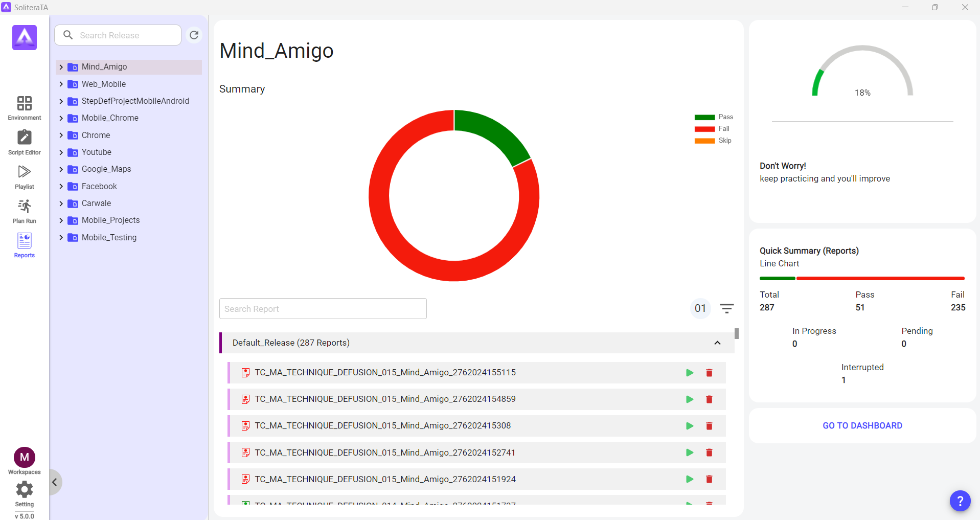This screenshot has width=980, height=520.
Task: Delete report ending 276202415308
Action: (709, 426)
